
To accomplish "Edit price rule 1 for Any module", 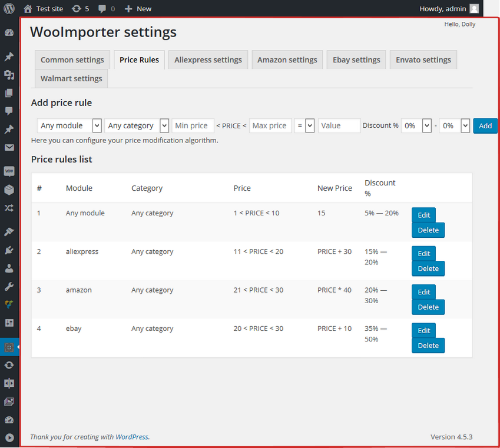I will pyautogui.click(x=424, y=215).
